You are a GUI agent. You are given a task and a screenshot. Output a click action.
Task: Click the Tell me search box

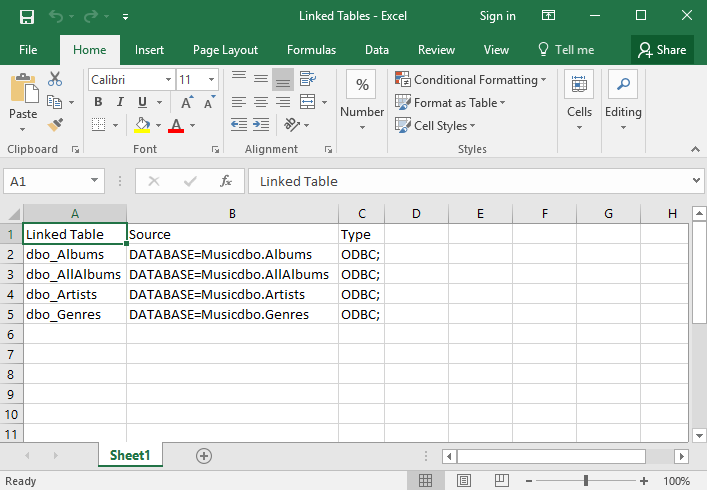566,50
